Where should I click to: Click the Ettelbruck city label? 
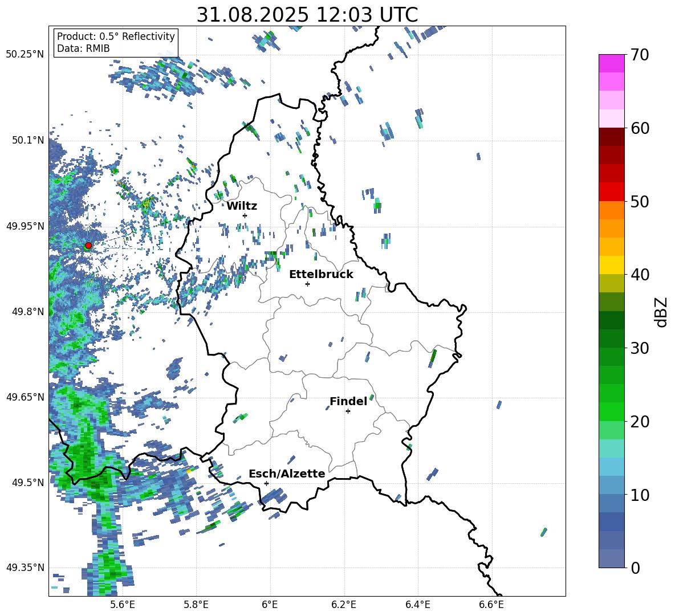(x=321, y=275)
